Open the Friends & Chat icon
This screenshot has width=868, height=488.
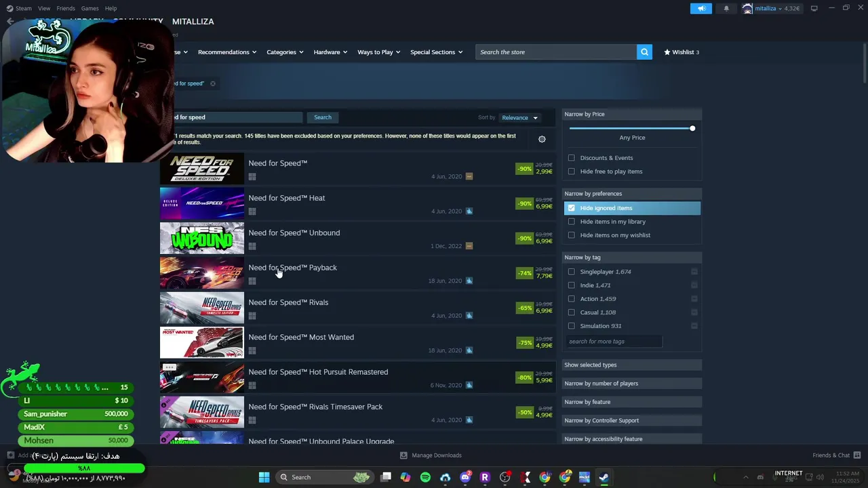click(857, 455)
